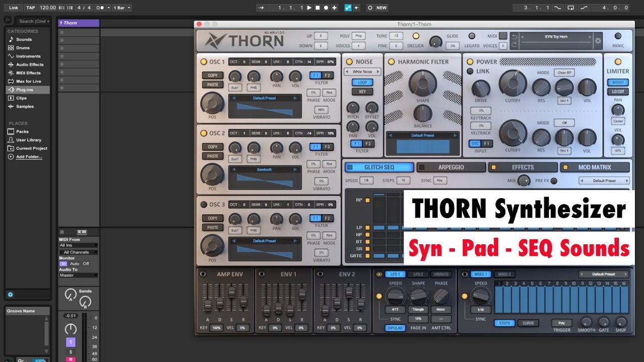Open Thorn preset settings gear

[598, 41]
